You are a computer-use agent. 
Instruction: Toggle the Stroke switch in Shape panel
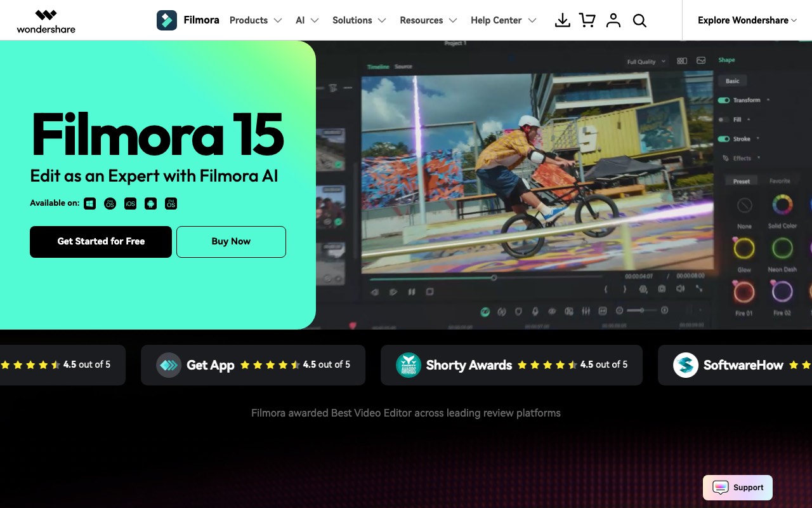pyautogui.click(x=723, y=139)
